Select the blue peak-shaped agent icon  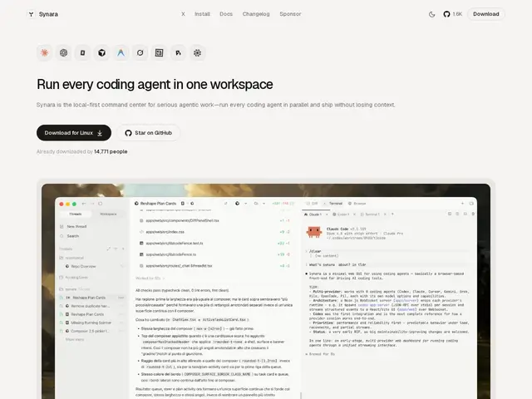tap(121, 52)
